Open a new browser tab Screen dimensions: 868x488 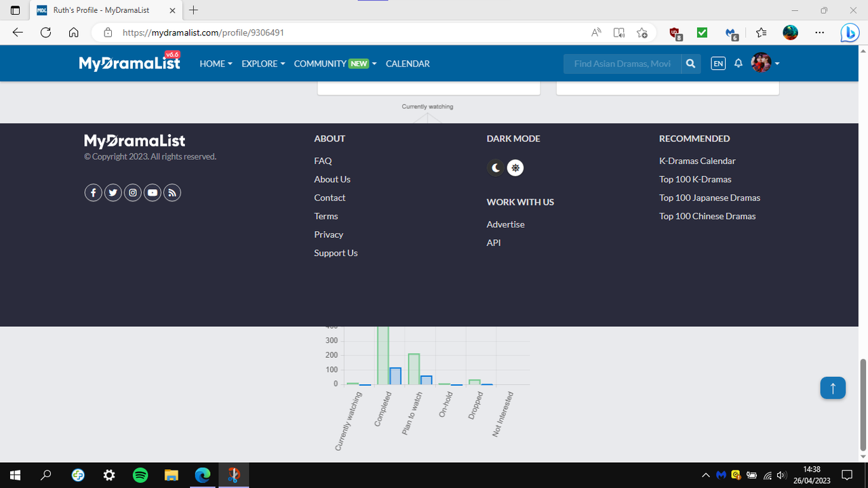click(x=194, y=10)
